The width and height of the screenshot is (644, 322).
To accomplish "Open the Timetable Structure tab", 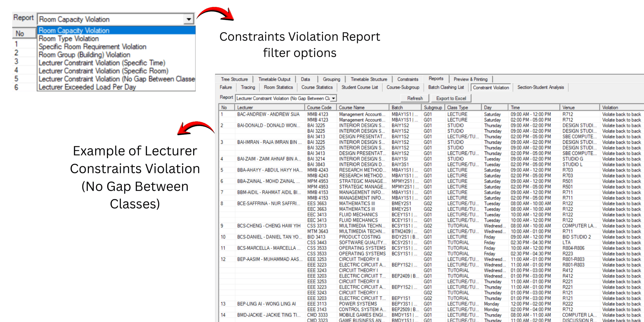I will 369,79.
